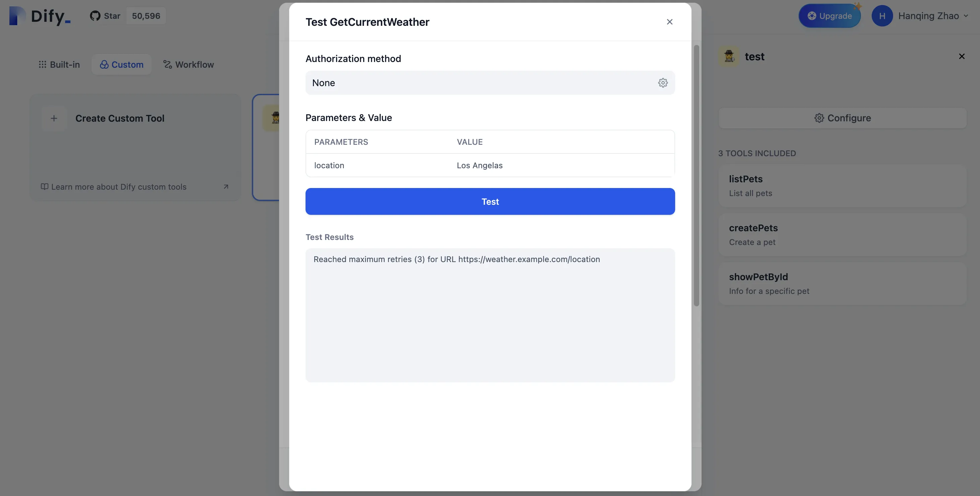Expand the Hanqing Zhao account dropdown
The width and height of the screenshot is (980, 496).
(x=966, y=16)
